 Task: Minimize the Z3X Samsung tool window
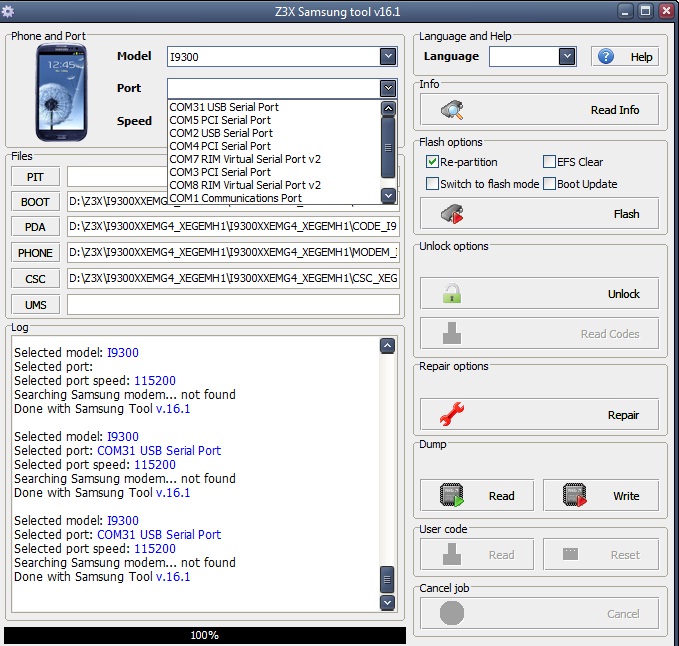click(x=624, y=11)
